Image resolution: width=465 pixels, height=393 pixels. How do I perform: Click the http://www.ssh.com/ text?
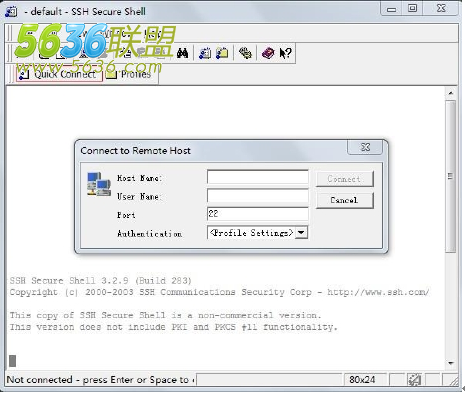pos(378,292)
